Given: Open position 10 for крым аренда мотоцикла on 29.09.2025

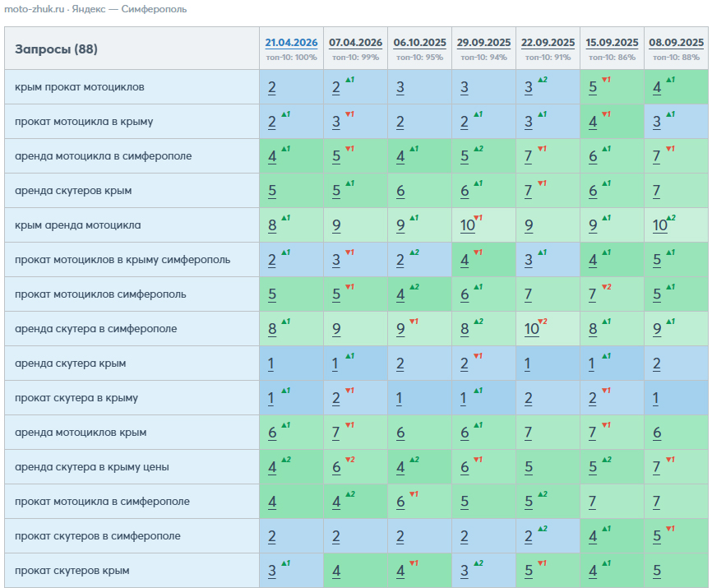Looking at the screenshot, I should 467,225.
